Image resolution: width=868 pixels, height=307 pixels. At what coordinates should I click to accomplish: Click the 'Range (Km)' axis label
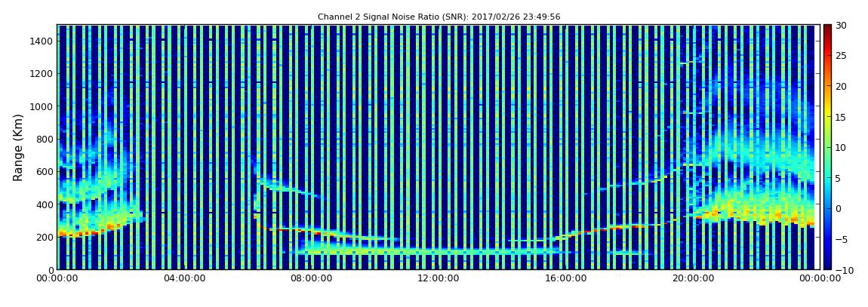click(x=18, y=147)
